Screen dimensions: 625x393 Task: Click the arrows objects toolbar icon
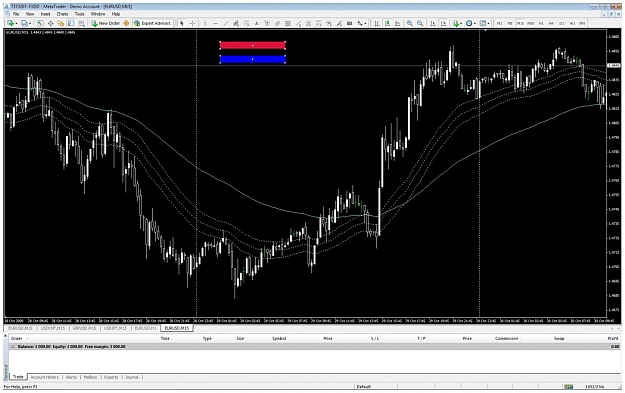[360, 23]
